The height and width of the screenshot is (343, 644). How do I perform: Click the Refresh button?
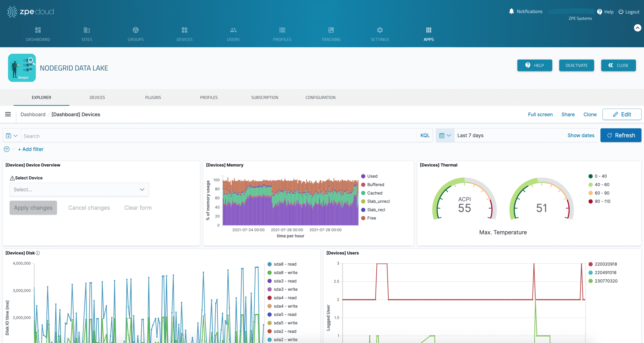(x=621, y=135)
